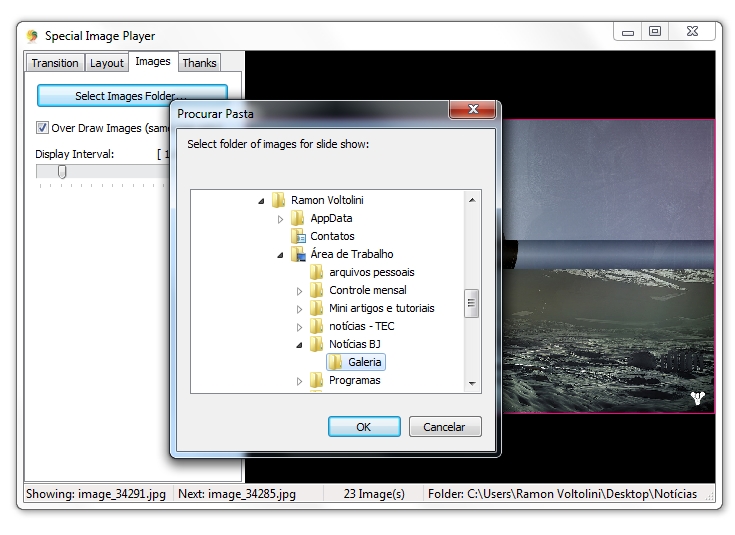Viewport: 735px width, 535px height.
Task: Click the folder tree scrollbar thumb
Action: click(x=472, y=303)
